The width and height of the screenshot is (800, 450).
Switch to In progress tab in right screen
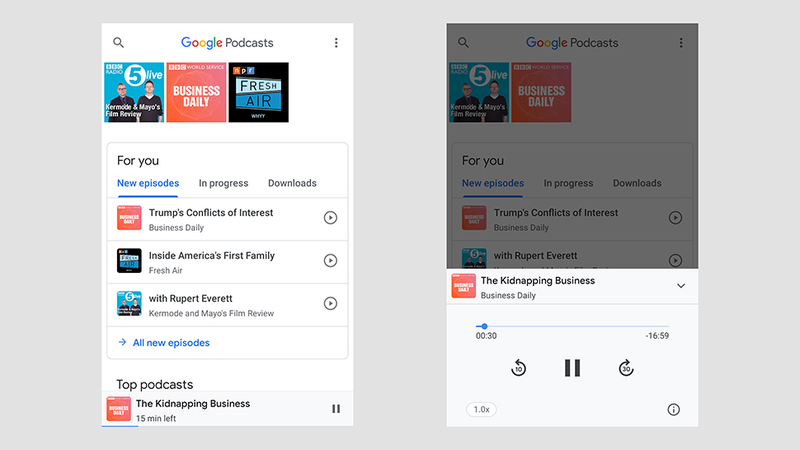pyautogui.click(x=568, y=183)
